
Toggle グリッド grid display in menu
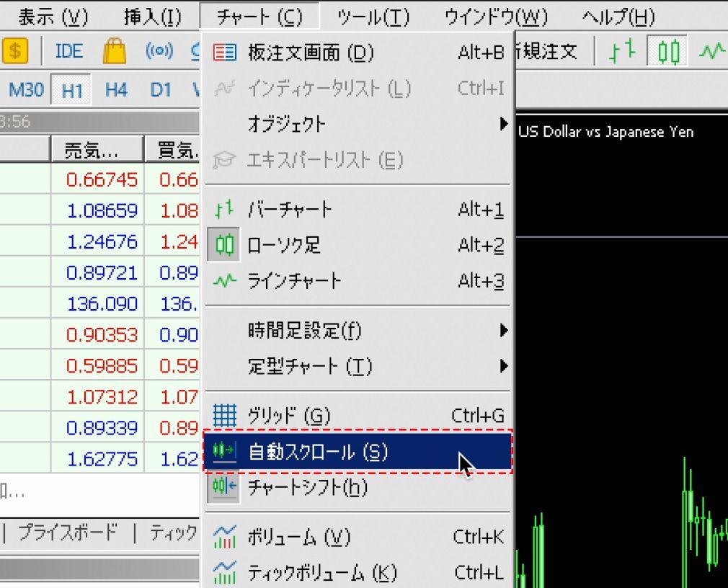coord(288,416)
